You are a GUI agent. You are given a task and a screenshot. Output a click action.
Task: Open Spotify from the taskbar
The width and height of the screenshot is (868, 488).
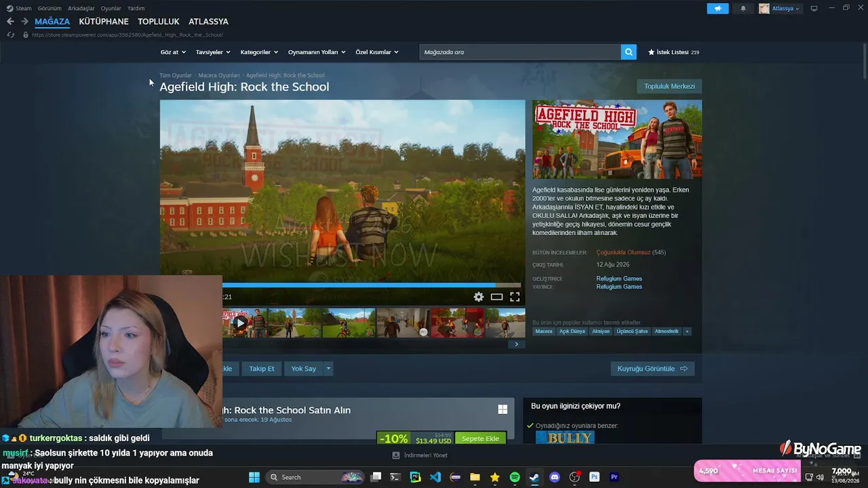(x=515, y=477)
